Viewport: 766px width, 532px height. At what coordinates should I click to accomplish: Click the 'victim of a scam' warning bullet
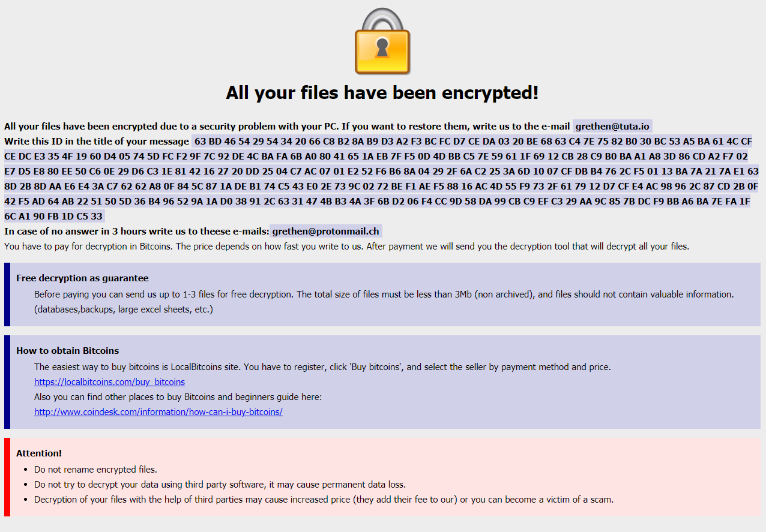pos(324,500)
